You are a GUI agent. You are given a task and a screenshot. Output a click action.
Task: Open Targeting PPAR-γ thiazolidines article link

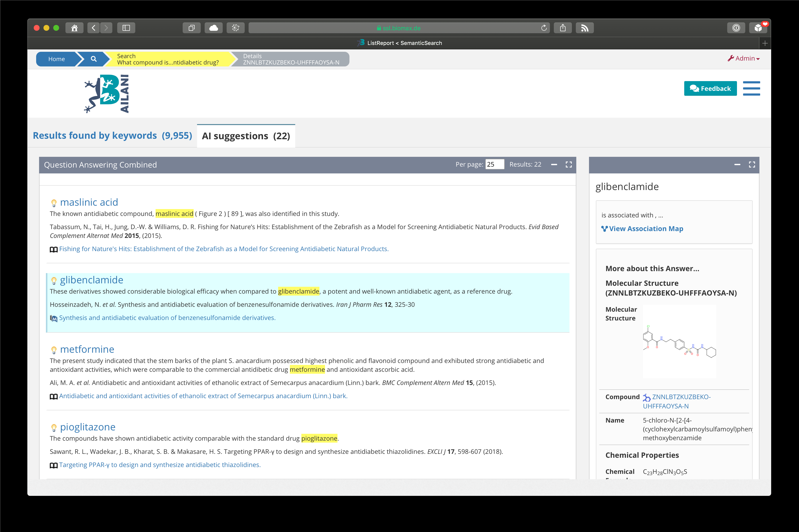[160, 465]
